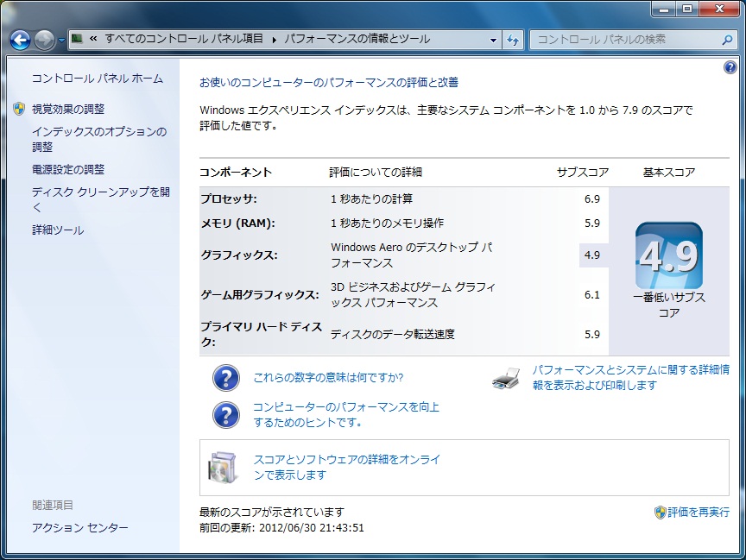Click the グラフィックス: row label

point(239,255)
